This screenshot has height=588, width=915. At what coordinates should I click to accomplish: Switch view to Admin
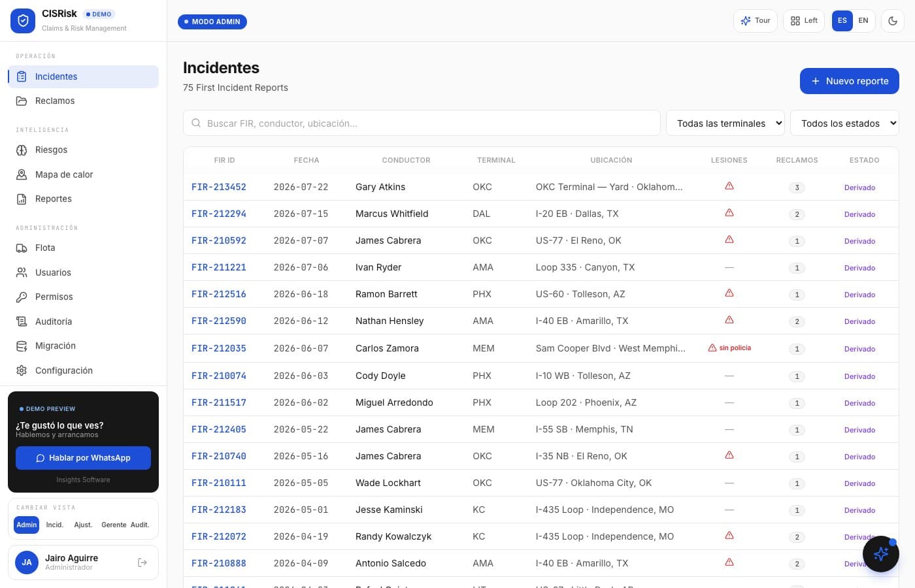pyautogui.click(x=27, y=525)
